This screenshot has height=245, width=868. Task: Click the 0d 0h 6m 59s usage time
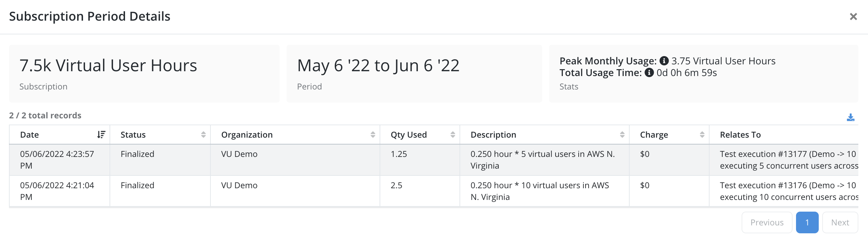tap(686, 73)
